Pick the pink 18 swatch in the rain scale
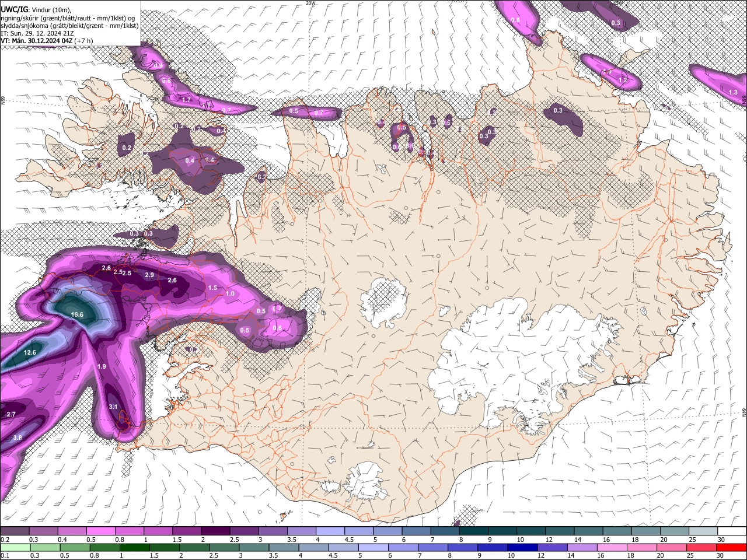The height and width of the screenshot is (560, 747). (642, 547)
